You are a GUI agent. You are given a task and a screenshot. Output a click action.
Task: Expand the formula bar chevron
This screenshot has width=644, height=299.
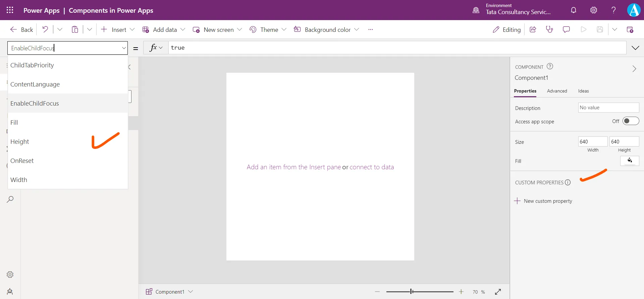pos(635,48)
